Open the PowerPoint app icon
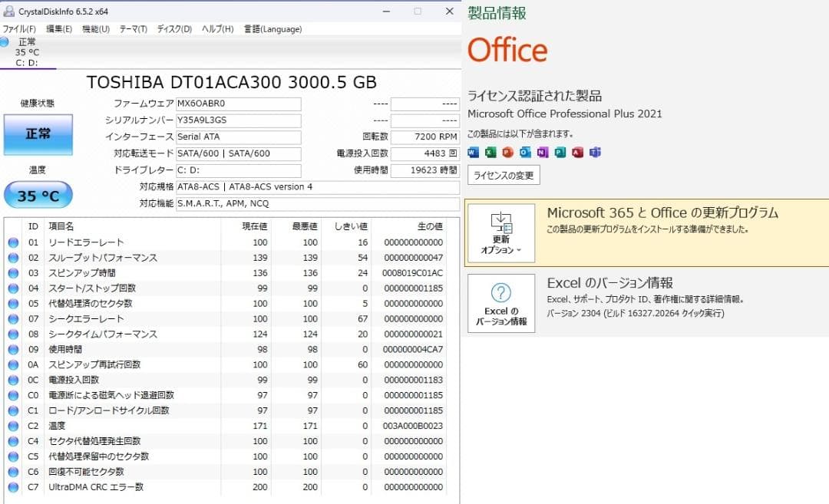Image resolution: width=829 pixels, height=504 pixels. 507,152
